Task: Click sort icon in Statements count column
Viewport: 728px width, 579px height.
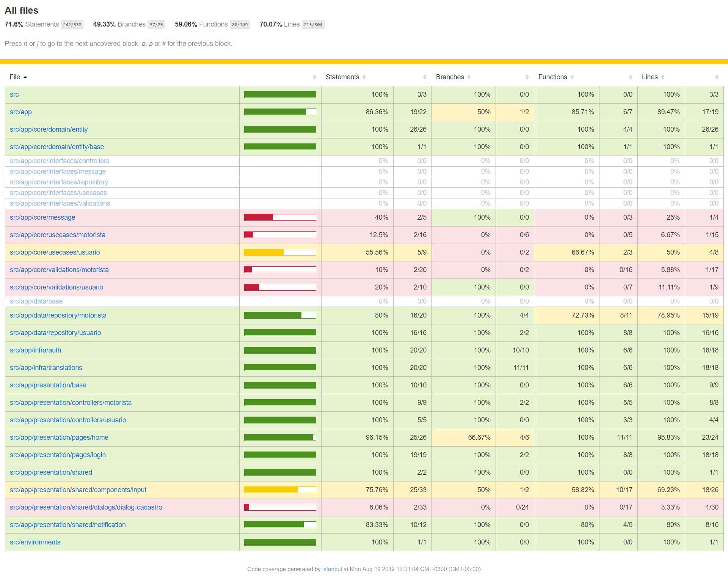Action: tap(425, 77)
